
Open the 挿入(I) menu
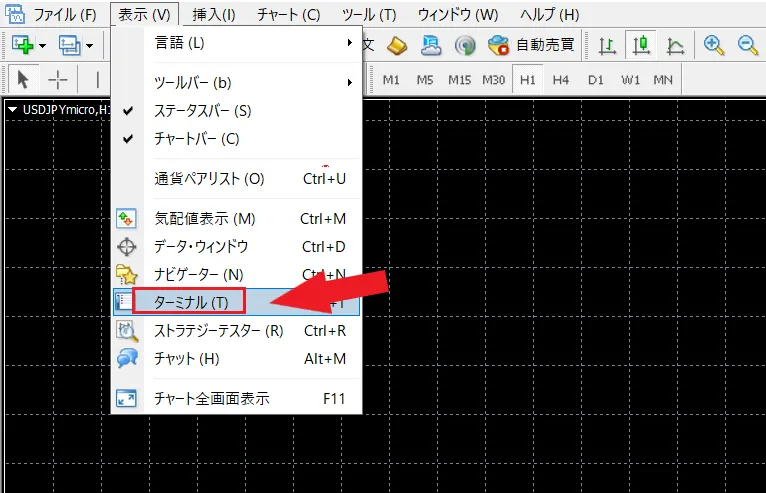(213, 15)
